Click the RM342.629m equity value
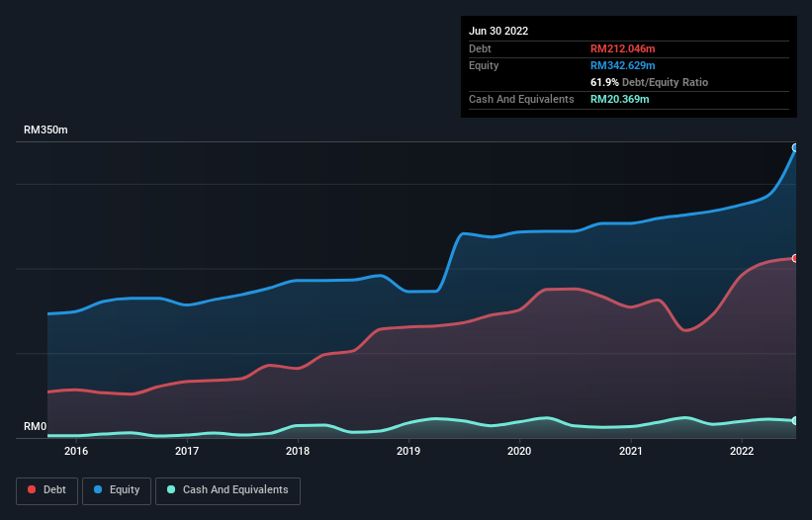Viewport: 812px width, 520px height. pos(622,65)
